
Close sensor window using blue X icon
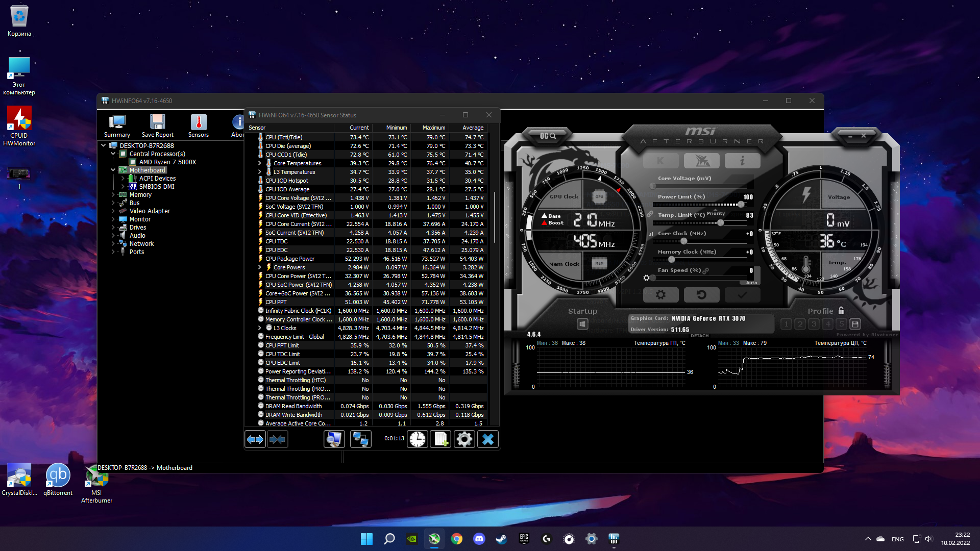pyautogui.click(x=487, y=439)
